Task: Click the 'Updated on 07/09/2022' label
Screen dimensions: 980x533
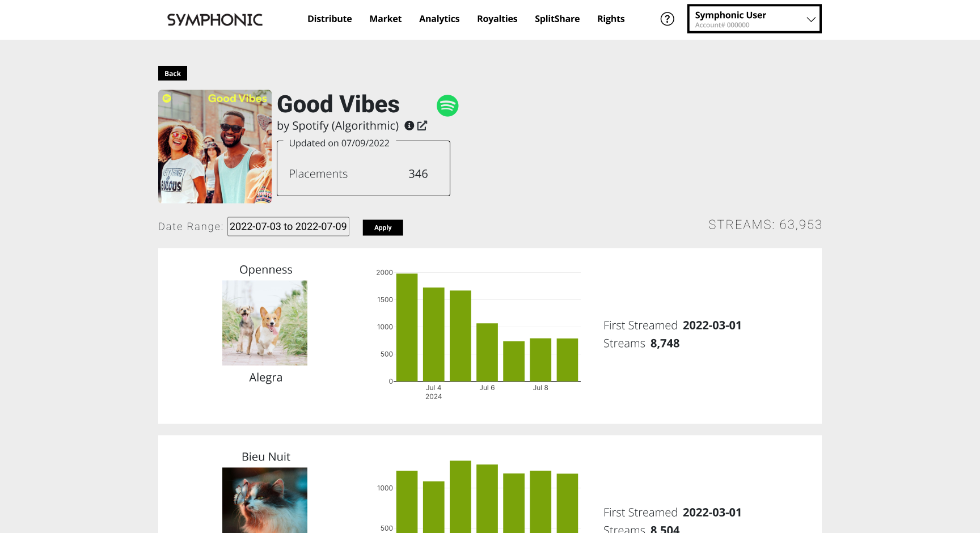Action: point(339,143)
